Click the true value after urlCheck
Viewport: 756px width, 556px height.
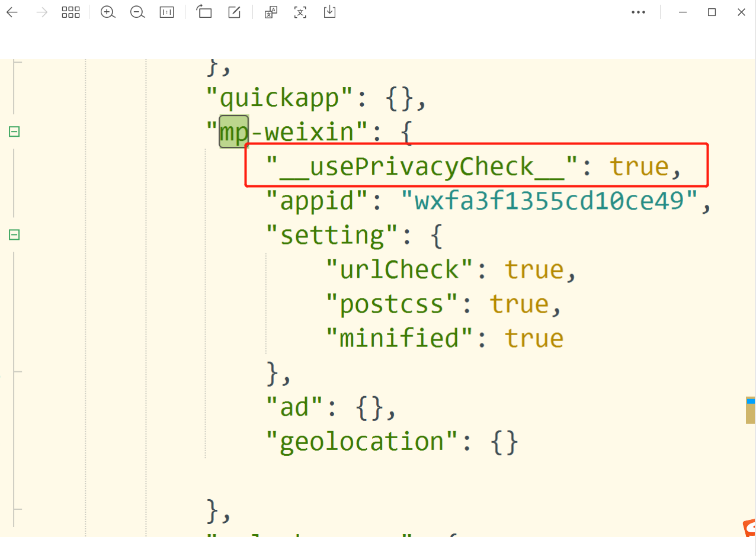(534, 270)
